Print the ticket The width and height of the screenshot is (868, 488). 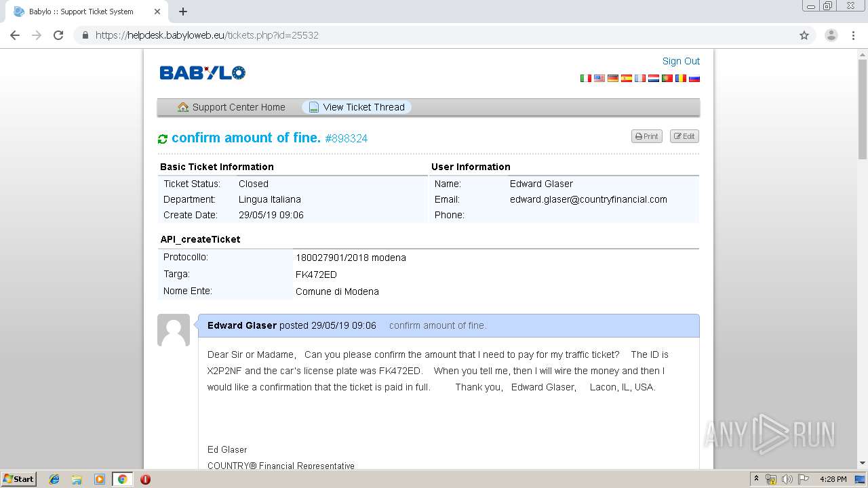pyautogui.click(x=647, y=136)
